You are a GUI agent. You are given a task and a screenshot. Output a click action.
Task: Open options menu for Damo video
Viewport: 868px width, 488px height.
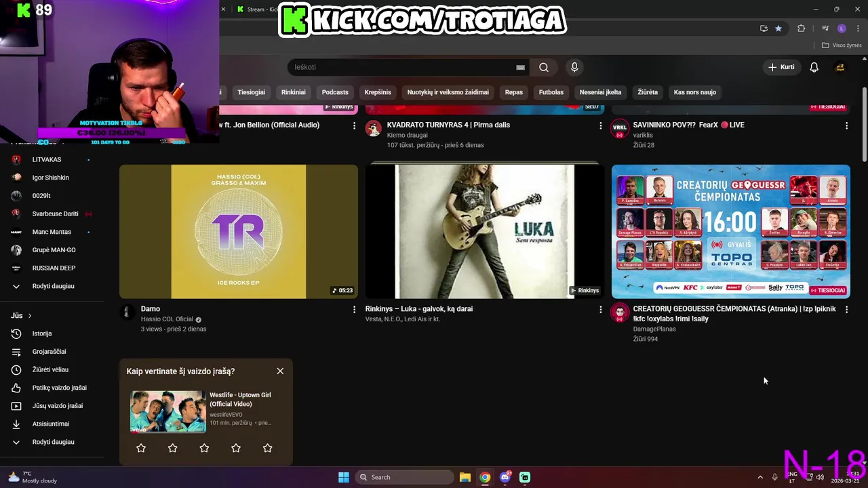coord(354,309)
